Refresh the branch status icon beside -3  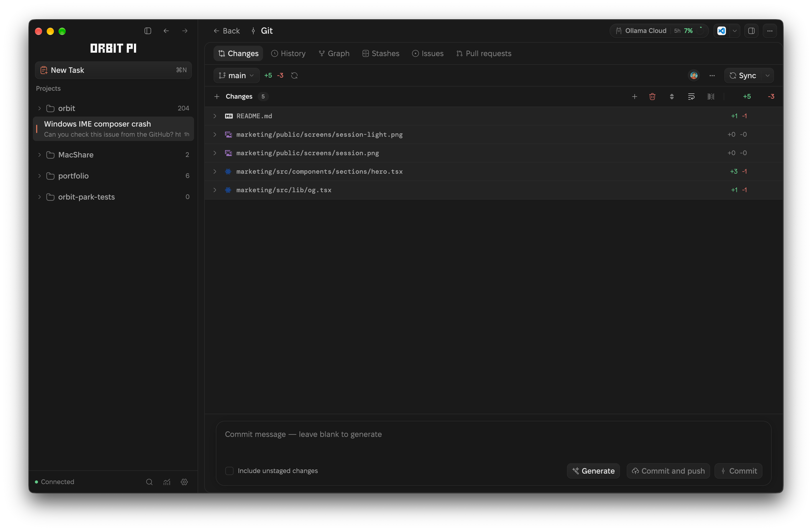click(294, 75)
